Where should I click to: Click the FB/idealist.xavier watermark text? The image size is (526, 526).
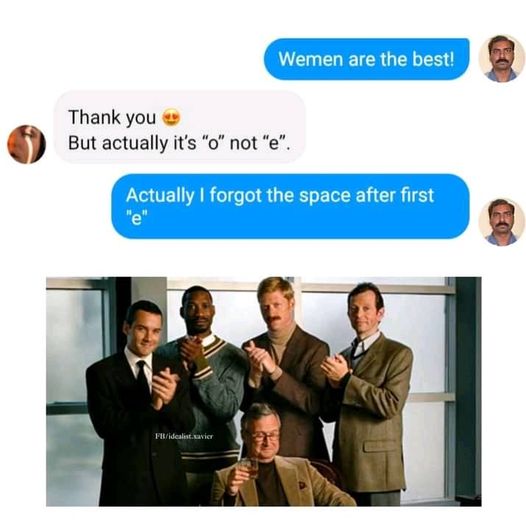pos(184,436)
